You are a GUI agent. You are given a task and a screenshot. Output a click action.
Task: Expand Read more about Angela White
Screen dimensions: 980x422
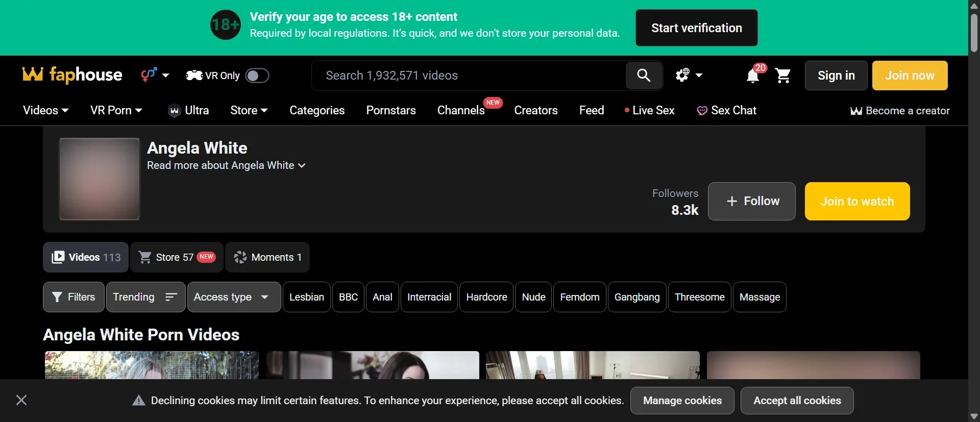tap(226, 165)
